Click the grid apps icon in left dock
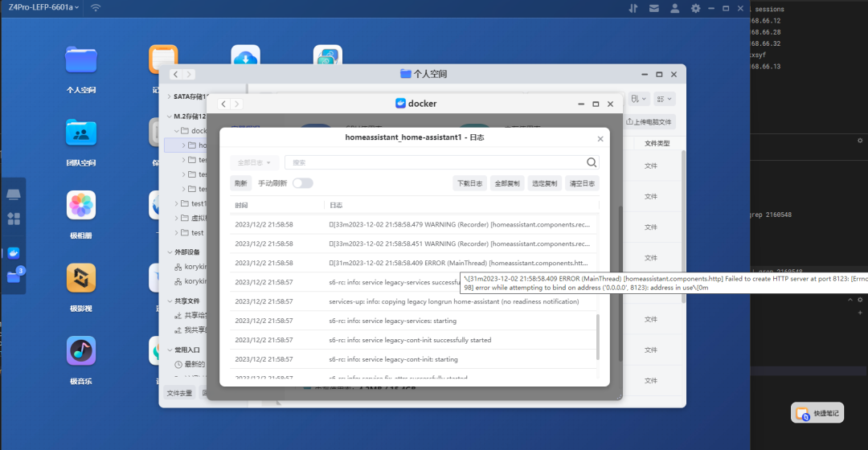 point(14,219)
